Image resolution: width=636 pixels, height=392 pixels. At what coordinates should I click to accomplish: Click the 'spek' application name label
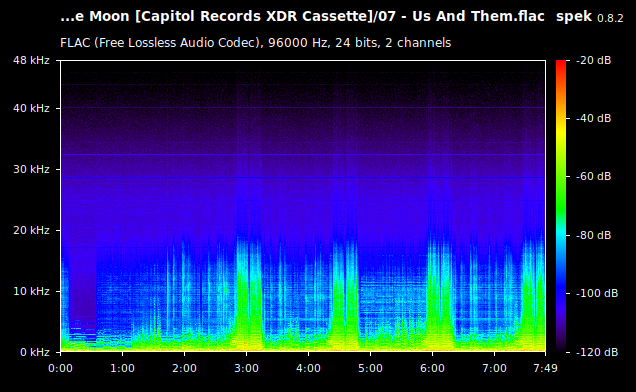574,17
